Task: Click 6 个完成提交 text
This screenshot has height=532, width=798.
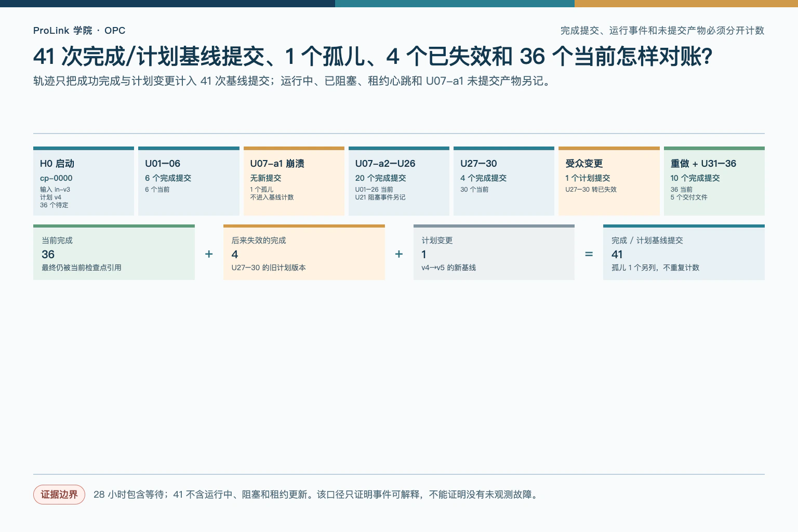Action: [168, 178]
